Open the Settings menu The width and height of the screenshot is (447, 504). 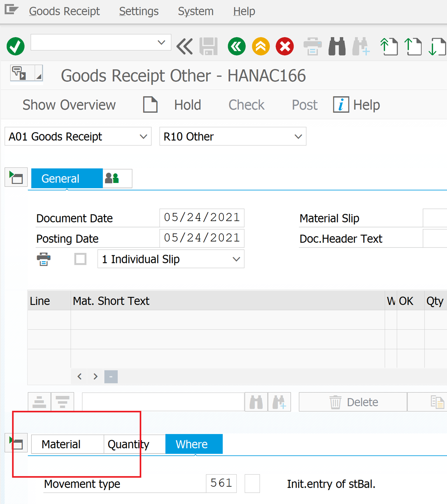tap(139, 11)
